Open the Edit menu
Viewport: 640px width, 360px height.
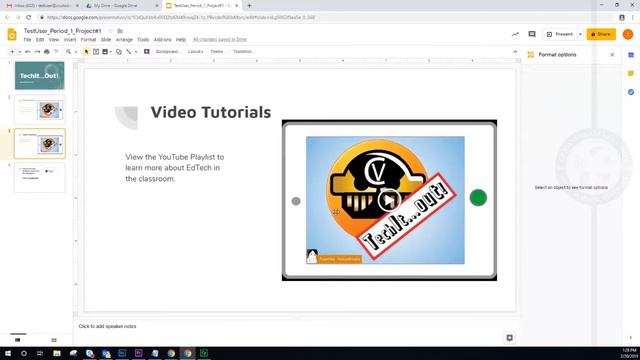[40, 40]
